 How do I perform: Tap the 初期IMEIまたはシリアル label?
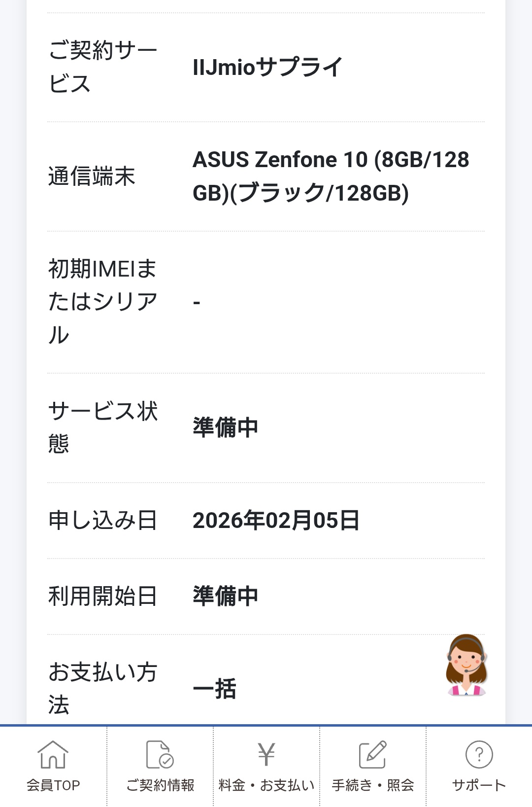click(102, 302)
